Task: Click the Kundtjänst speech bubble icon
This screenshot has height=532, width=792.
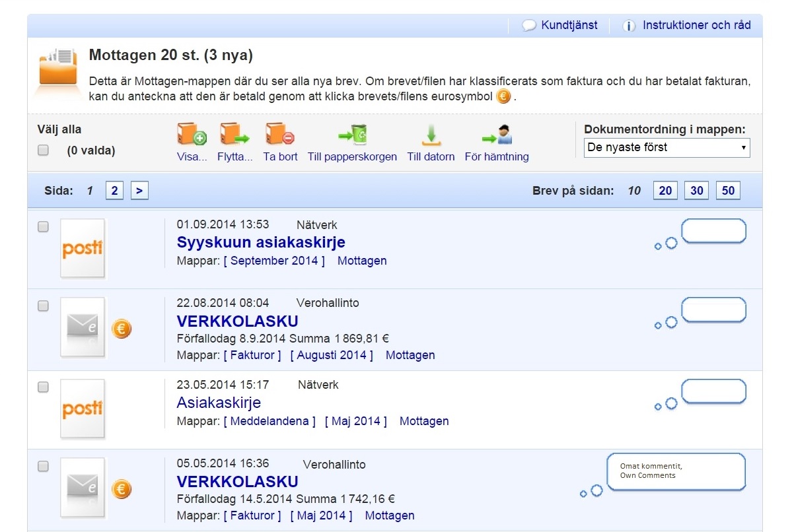Action: [529, 25]
